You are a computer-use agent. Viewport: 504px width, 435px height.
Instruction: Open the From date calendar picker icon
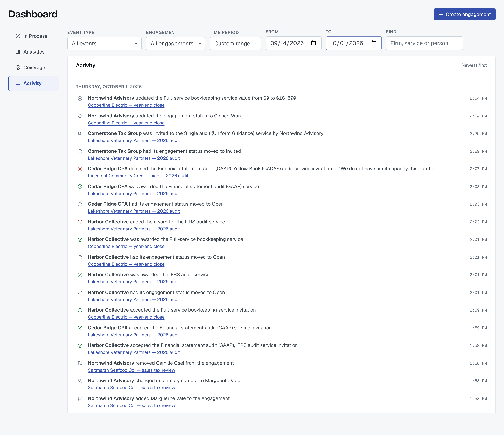pyautogui.click(x=313, y=43)
